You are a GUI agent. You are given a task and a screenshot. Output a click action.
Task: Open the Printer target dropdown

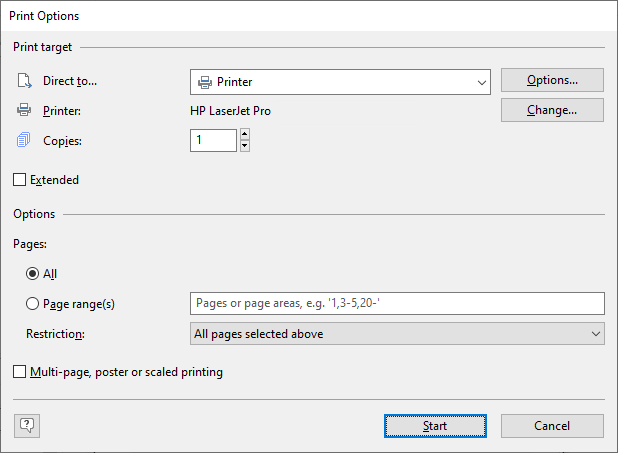pos(340,82)
